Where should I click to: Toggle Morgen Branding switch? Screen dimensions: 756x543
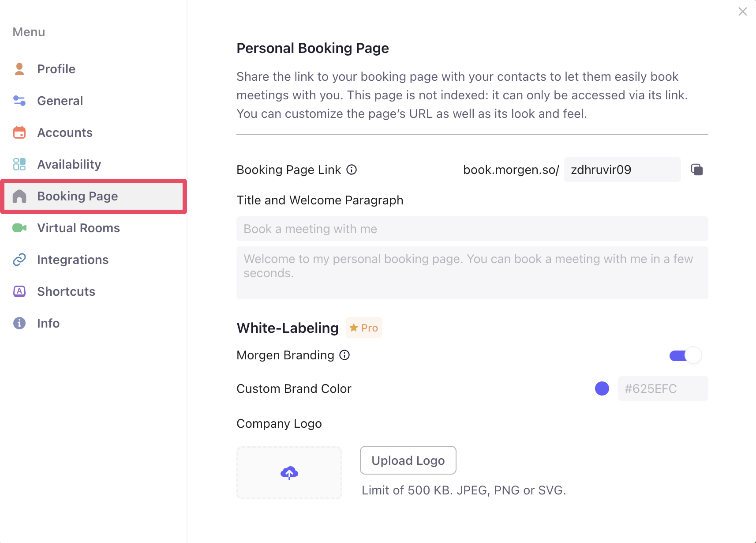(685, 355)
